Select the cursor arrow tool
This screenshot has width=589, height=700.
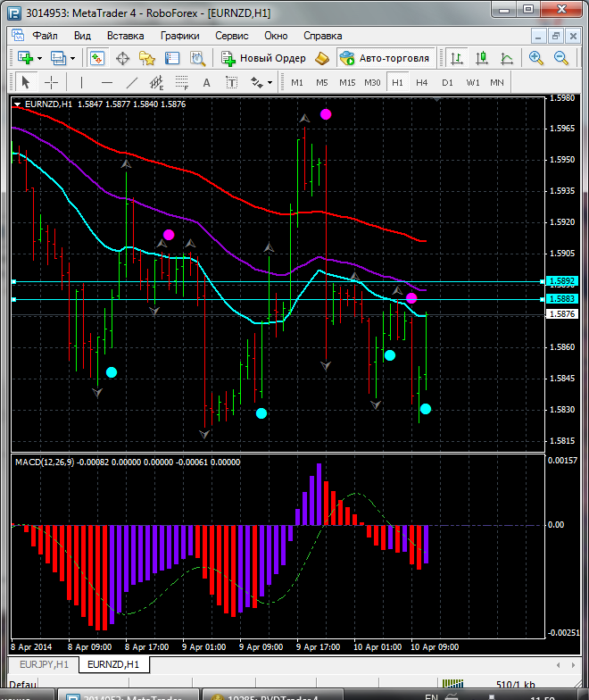tap(25, 82)
